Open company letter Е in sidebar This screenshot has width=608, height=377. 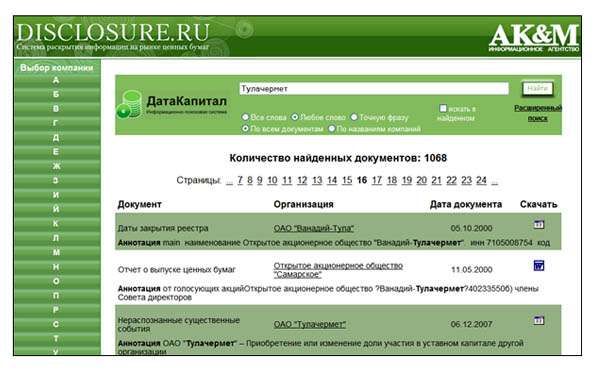click(x=57, y=152)
